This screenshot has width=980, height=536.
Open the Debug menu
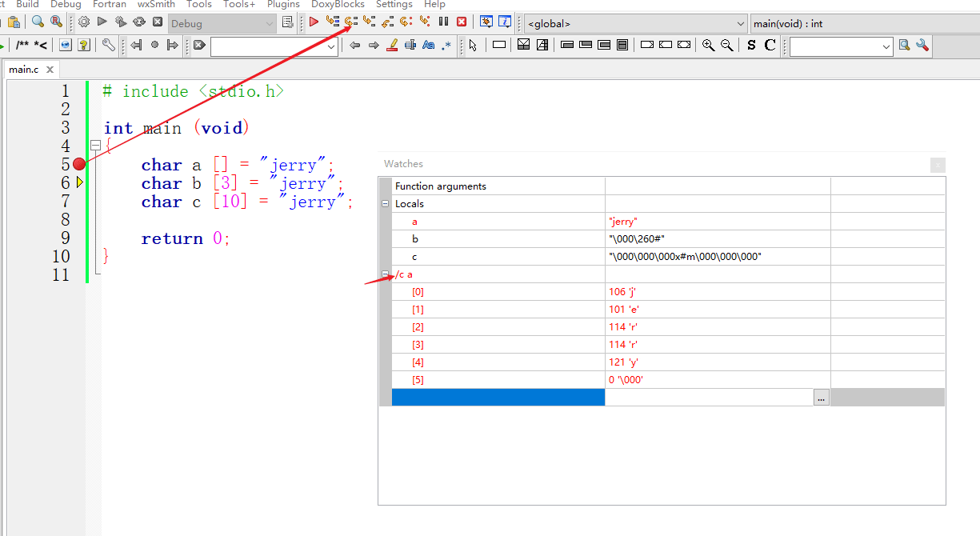66,4
